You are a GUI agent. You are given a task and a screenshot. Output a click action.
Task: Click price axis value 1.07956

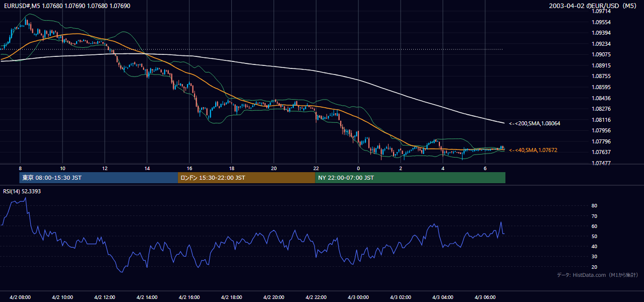[601, 130]
